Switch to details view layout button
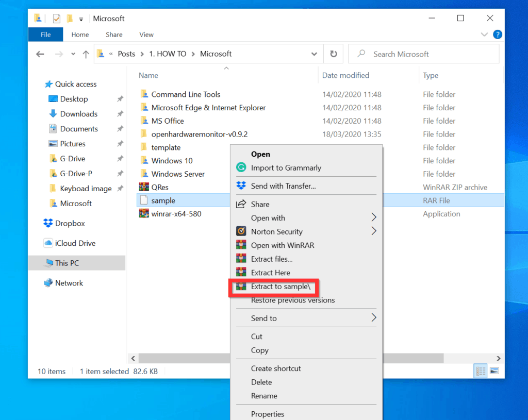The image size is (528, 420). click(481, 371)
